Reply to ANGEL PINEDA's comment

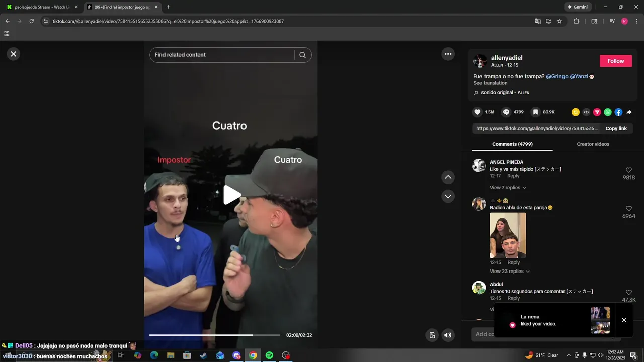pos(513,176)
